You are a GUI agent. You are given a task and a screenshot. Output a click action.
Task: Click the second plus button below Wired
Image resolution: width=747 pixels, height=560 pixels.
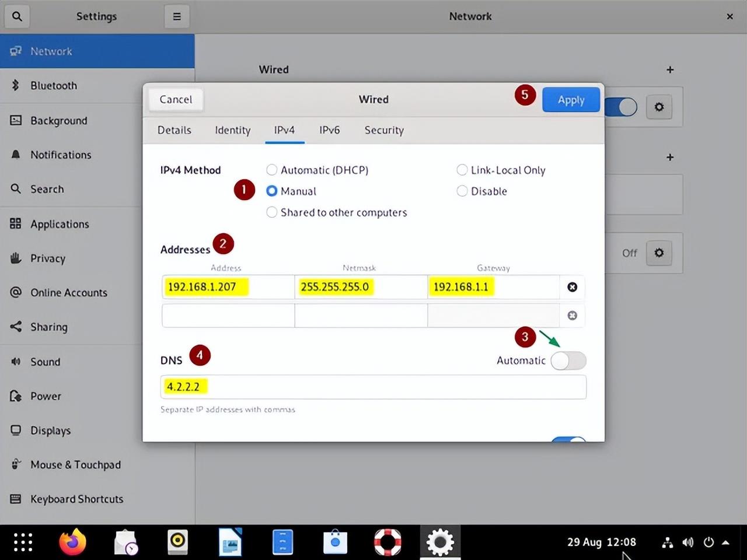(670, 157)
